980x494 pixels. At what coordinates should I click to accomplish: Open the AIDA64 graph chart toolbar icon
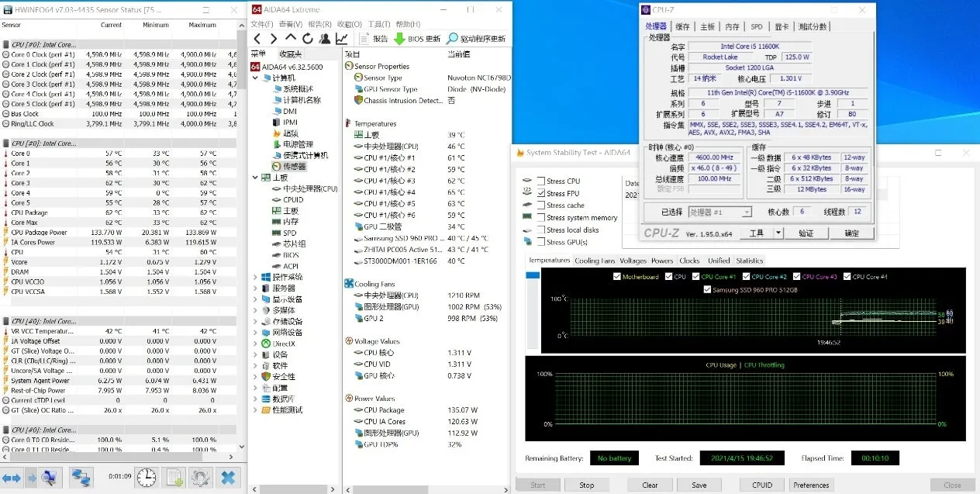[341, 38]
